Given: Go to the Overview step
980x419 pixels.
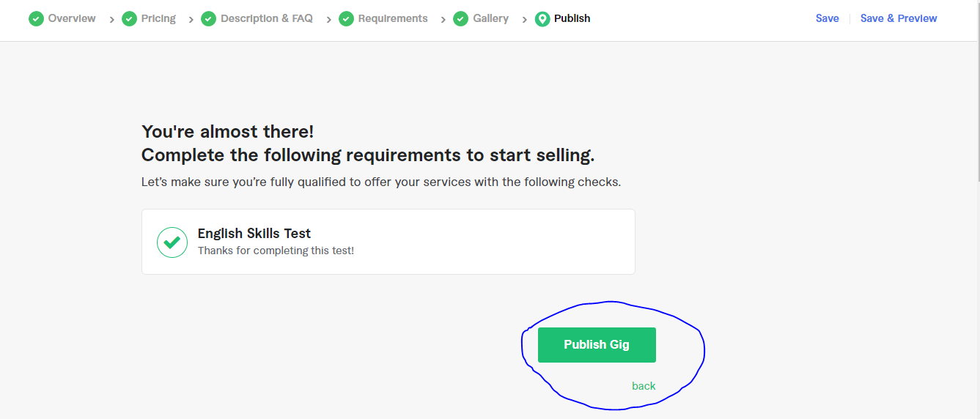Looking at the screenshot, I should [72, 18].
